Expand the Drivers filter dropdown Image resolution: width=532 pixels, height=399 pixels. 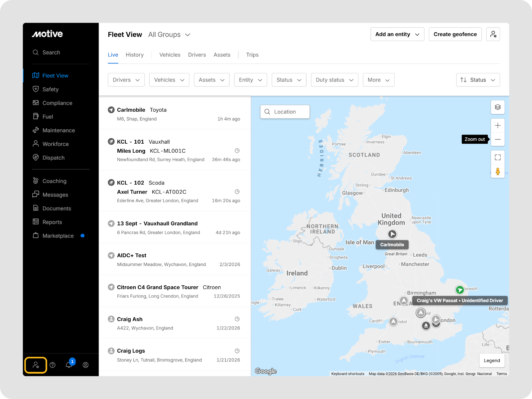[126, 80]
